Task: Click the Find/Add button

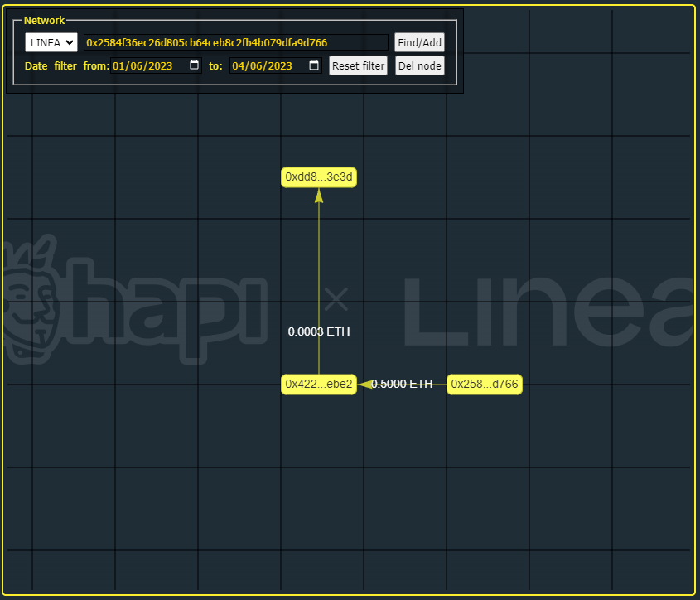Action: [x=420, y=42]
